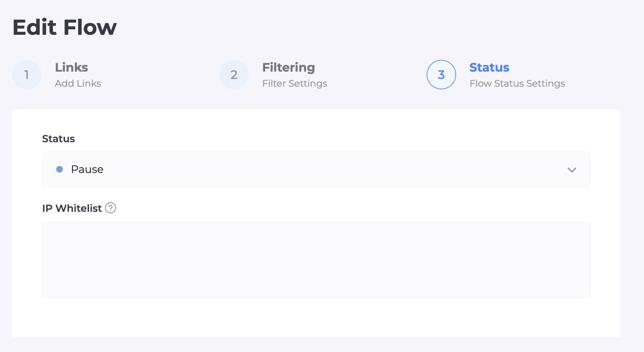Click the IP Whitelist help question icon
The height and width of the screenshot is (352, 644).
110,208
